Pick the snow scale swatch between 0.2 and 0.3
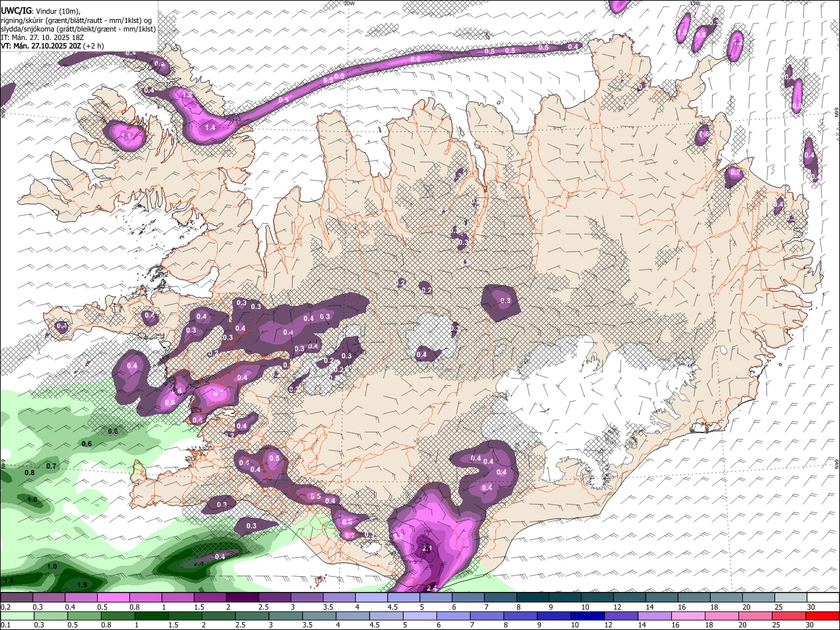The image size is (840, 630). [16, 598]
